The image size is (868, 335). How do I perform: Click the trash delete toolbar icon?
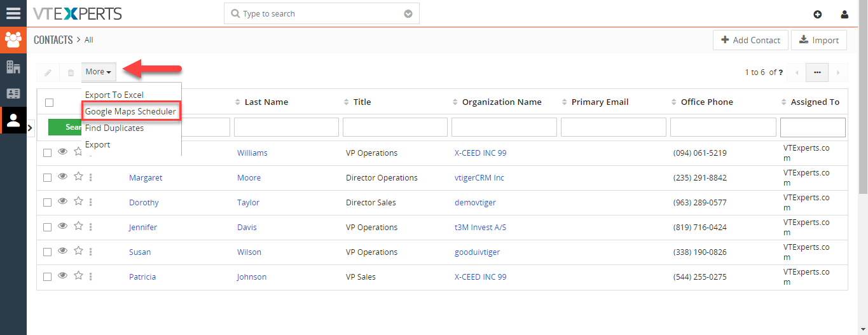click(71, 72)
